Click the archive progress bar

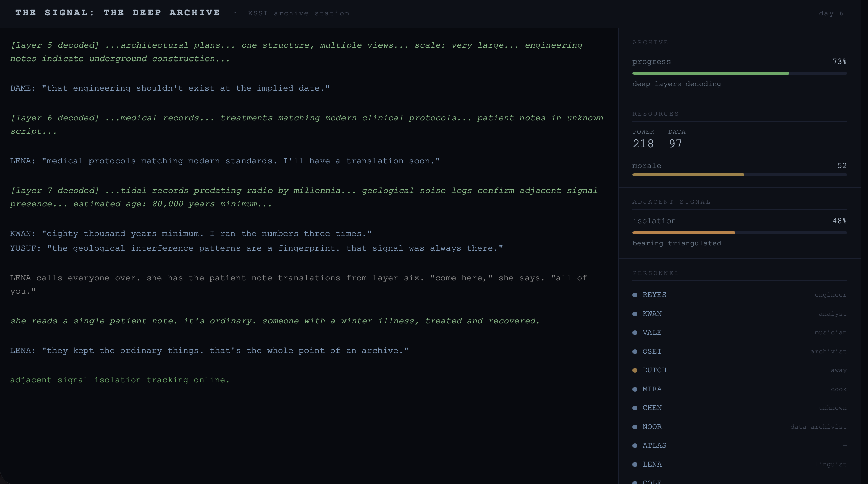(x=739, y=73)
